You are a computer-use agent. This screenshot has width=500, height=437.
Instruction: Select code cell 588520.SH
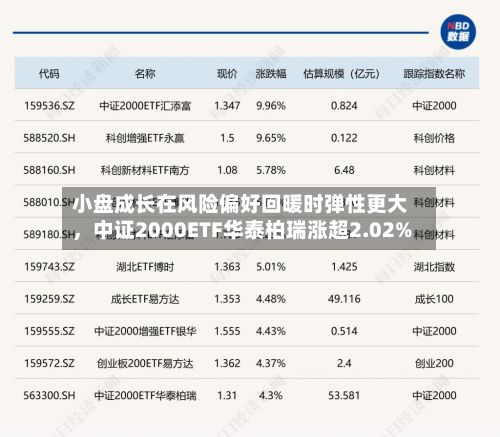49,138
